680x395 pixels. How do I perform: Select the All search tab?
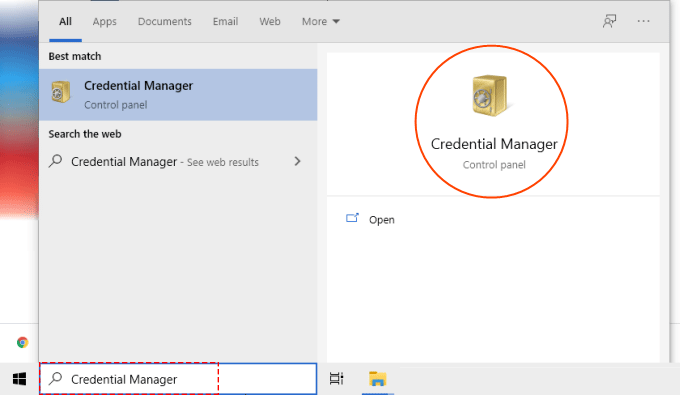pos(65,22)
